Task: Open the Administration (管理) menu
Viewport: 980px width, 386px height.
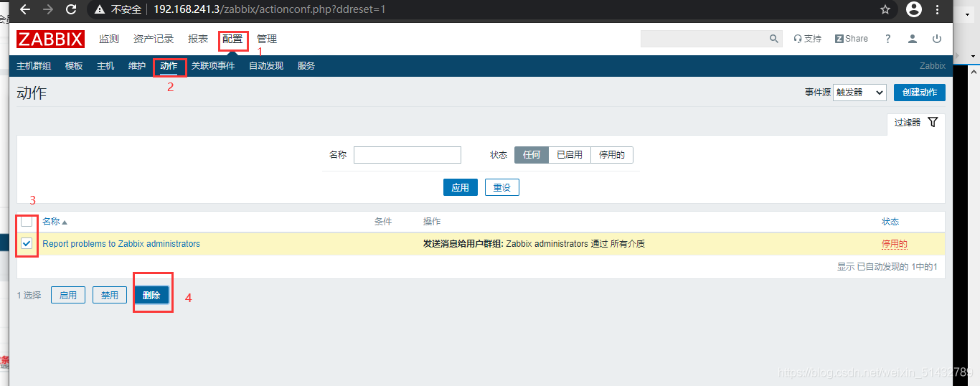Action: tap(267, 39)
